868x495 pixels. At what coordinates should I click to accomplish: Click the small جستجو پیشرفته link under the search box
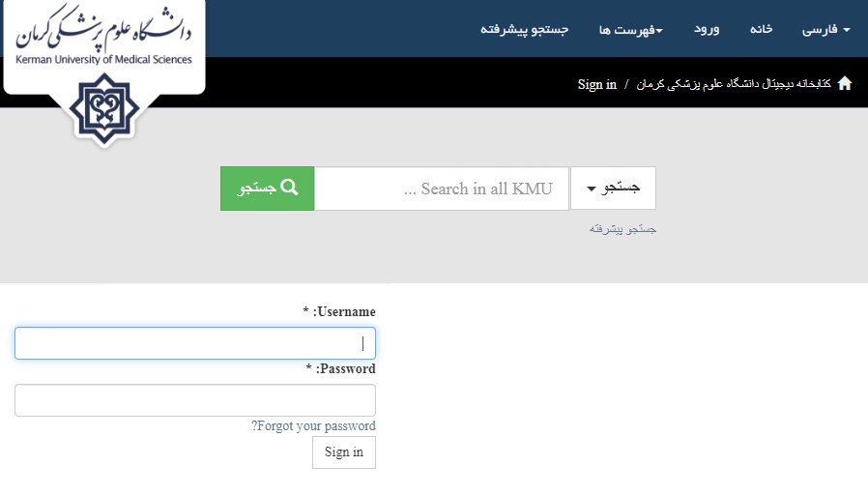tap(622, 230)
